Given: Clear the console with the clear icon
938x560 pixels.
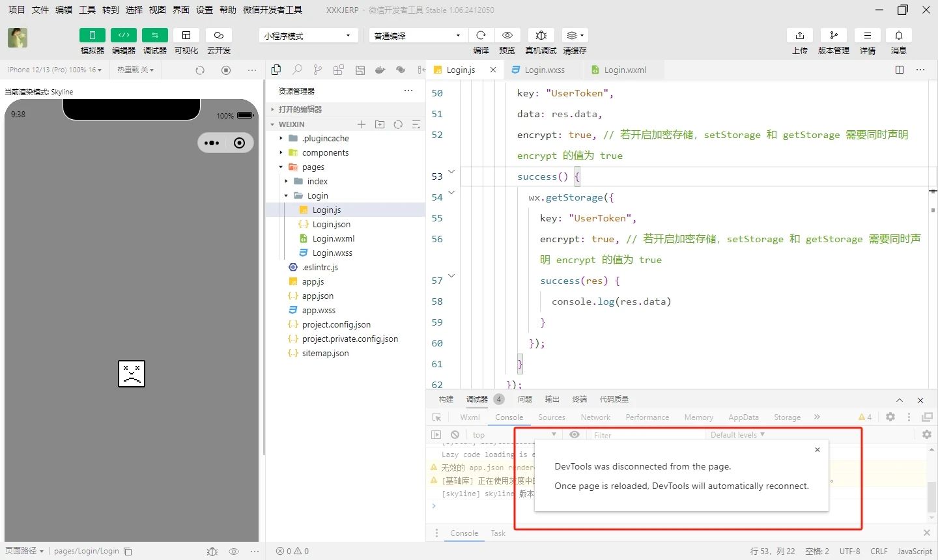Looking at the screenshot, I should tap(455, 434).
